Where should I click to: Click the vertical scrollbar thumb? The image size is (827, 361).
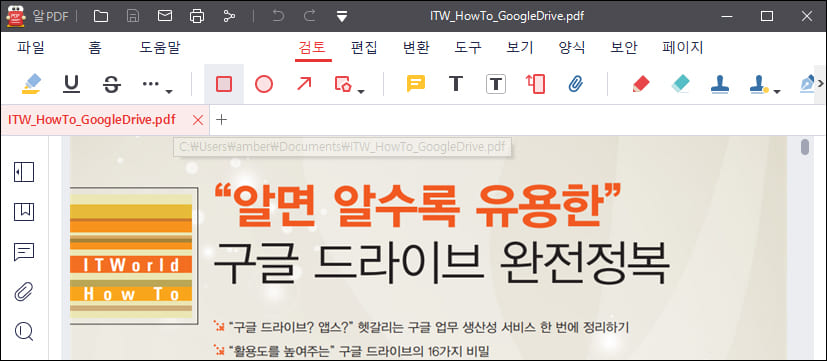point(805,147)
